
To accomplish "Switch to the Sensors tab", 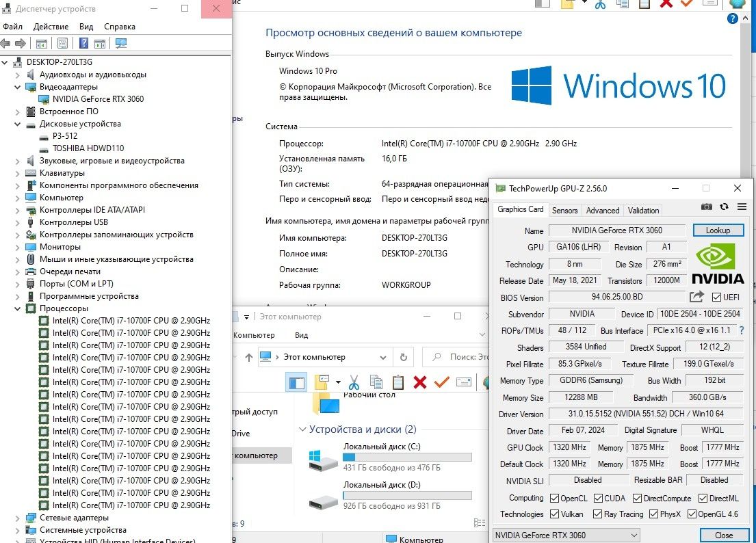I will [564, 210].
